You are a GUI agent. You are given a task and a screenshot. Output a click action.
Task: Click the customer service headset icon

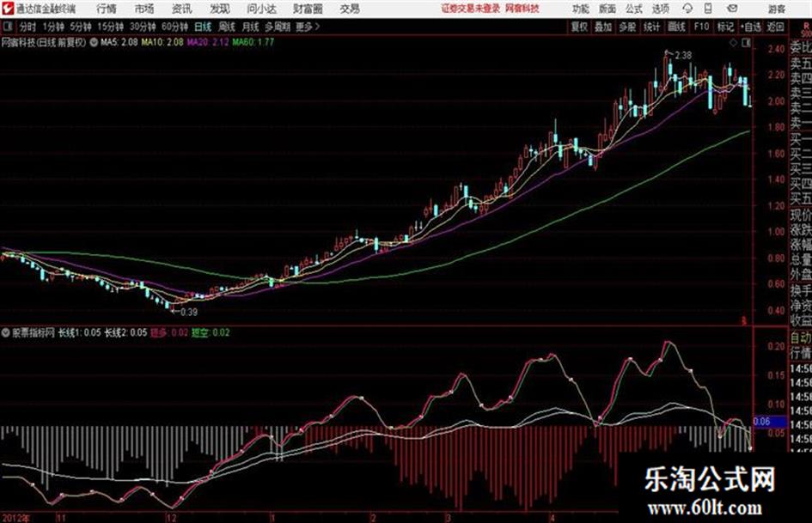tap(687, 9)
